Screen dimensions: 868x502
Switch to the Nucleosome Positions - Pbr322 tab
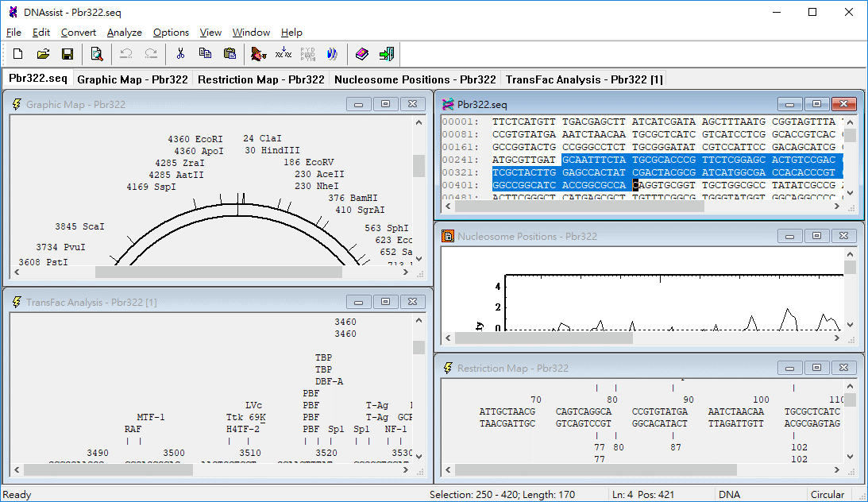415,79
